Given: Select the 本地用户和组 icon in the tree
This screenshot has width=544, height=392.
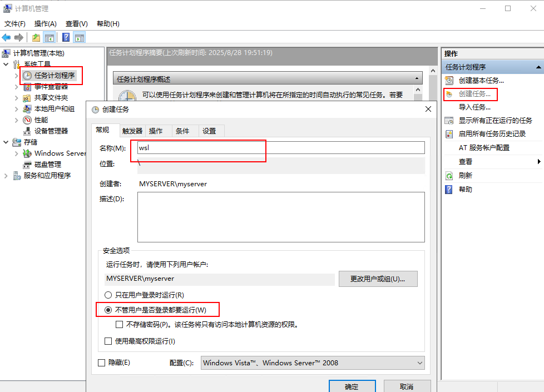Looking at the screenshot, I should [27, 109].
